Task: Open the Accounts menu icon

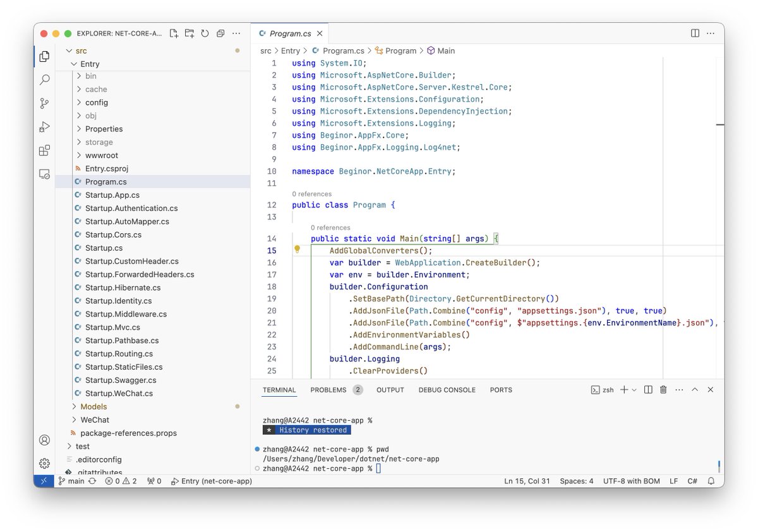Action: [x=44, y=440]
